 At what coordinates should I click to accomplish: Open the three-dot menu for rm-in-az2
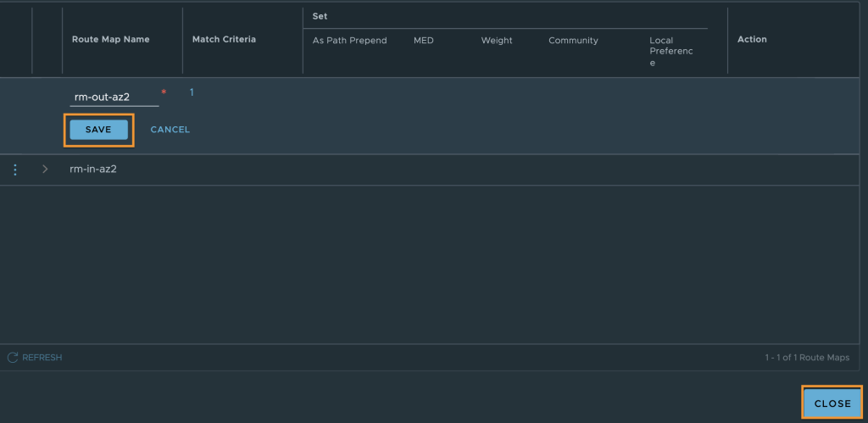tap(15, 170)
